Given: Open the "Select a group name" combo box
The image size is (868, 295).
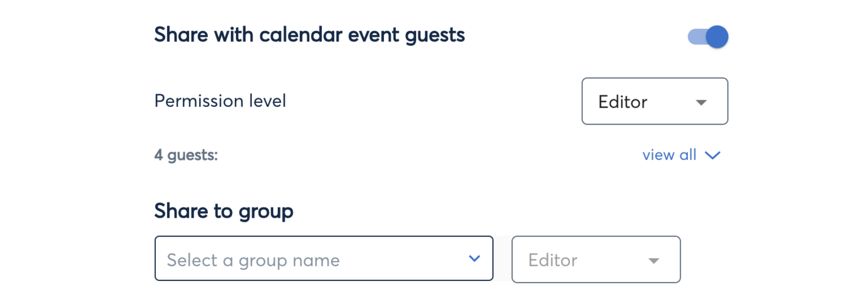Looking at the screenshot, I should (323, 259).
